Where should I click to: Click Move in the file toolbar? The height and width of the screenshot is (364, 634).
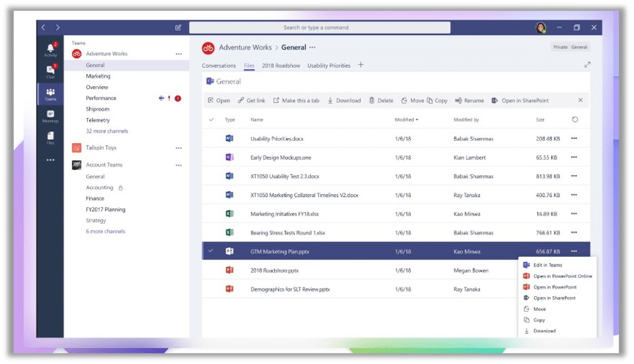(x=412, y=100)
